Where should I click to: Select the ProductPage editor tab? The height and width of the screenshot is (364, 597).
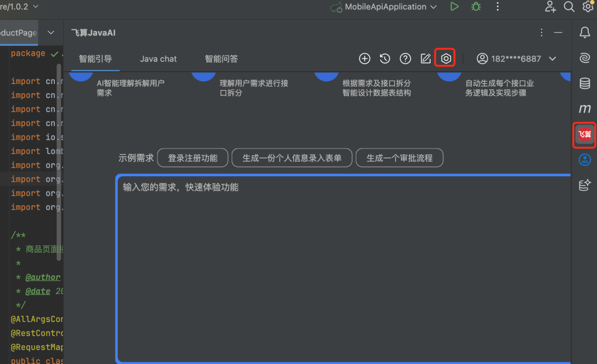[19, 33]
